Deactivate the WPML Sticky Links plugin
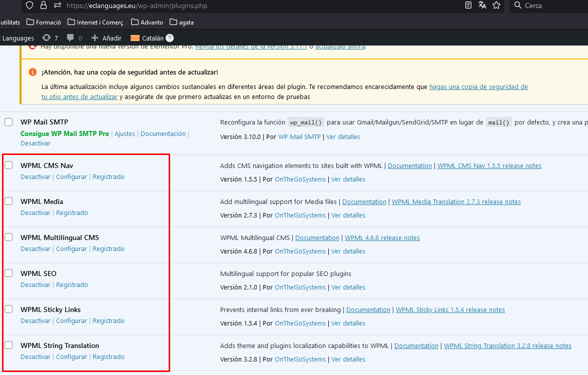Screen dimensions: 588x375 (35, 320)
